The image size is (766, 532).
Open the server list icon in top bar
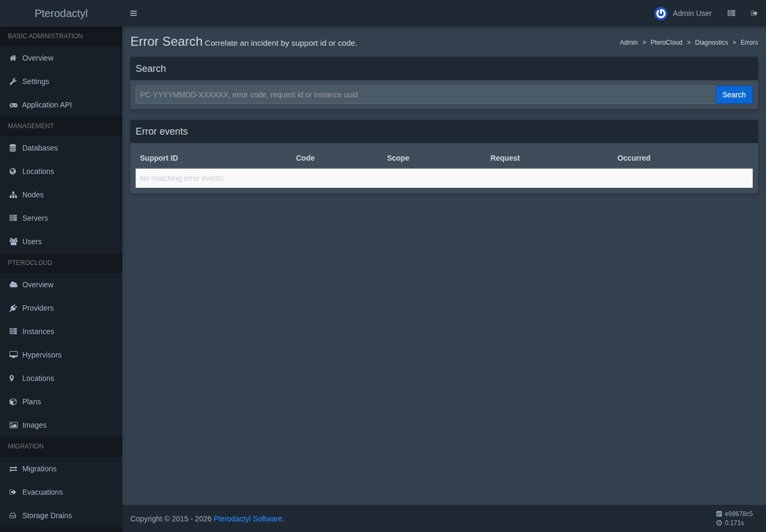(731, 13)
